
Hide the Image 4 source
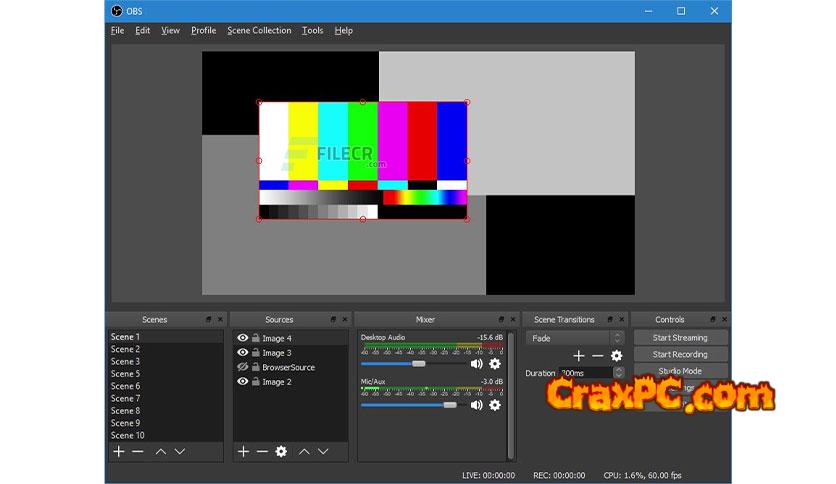242,339
